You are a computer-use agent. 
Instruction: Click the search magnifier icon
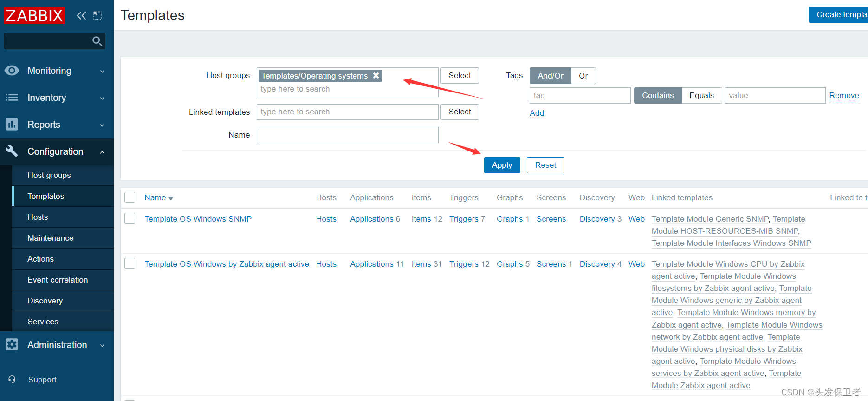click(x=97, y=41)
